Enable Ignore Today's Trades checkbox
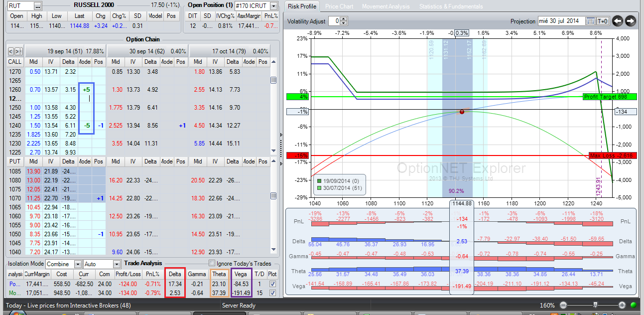The image size is (644, 315). pos(212,263)
